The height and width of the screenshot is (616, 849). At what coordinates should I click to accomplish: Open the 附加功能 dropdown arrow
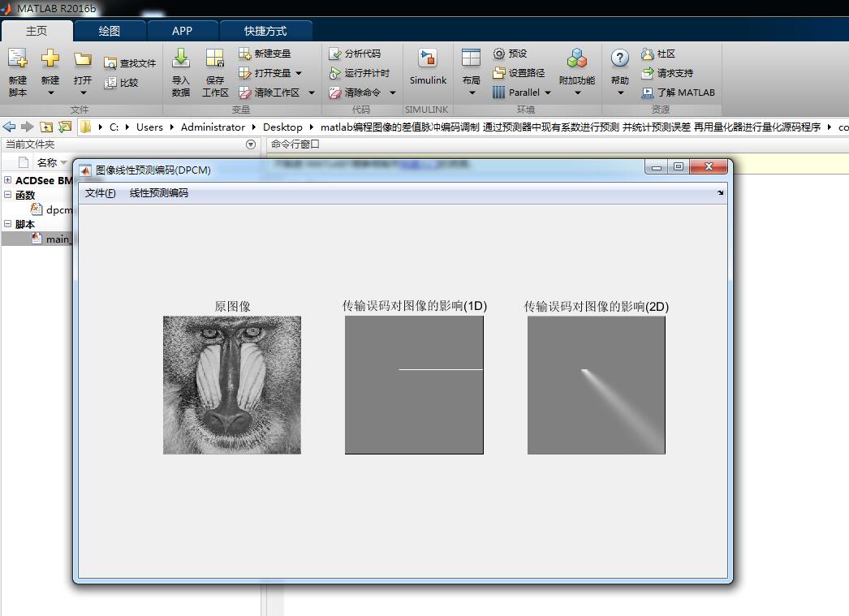coord(577,93)
